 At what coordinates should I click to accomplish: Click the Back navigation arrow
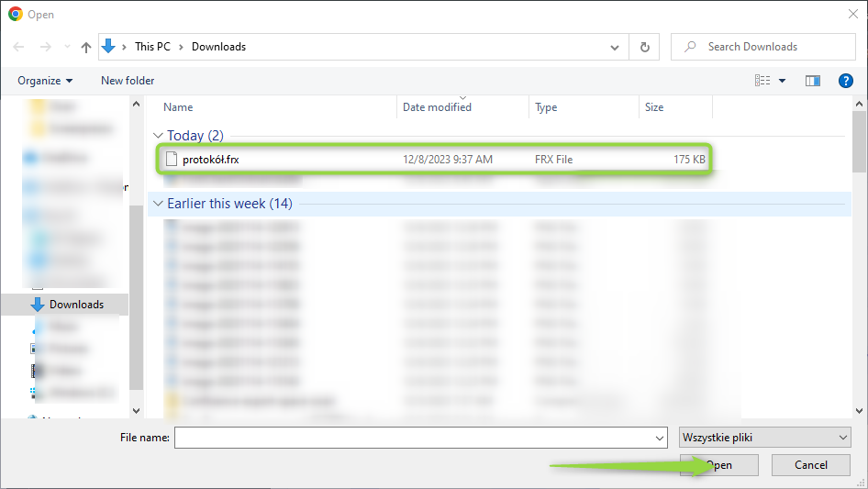pyautogui.click(x=18, y=47)
